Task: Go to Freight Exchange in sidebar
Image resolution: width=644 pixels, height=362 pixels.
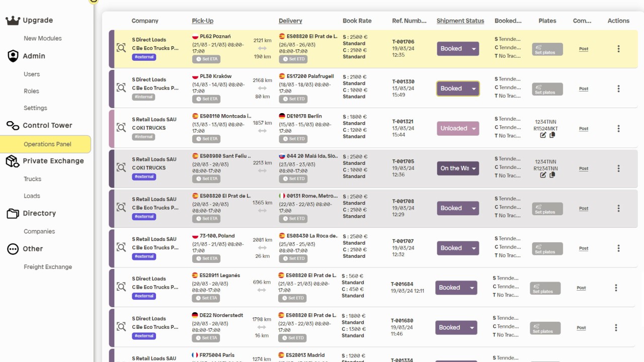Action: point(48,267)
